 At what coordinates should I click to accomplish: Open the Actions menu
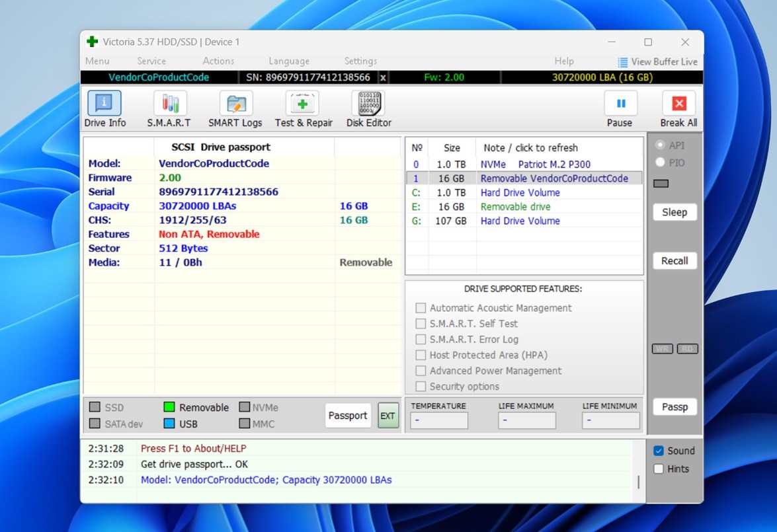218,61
